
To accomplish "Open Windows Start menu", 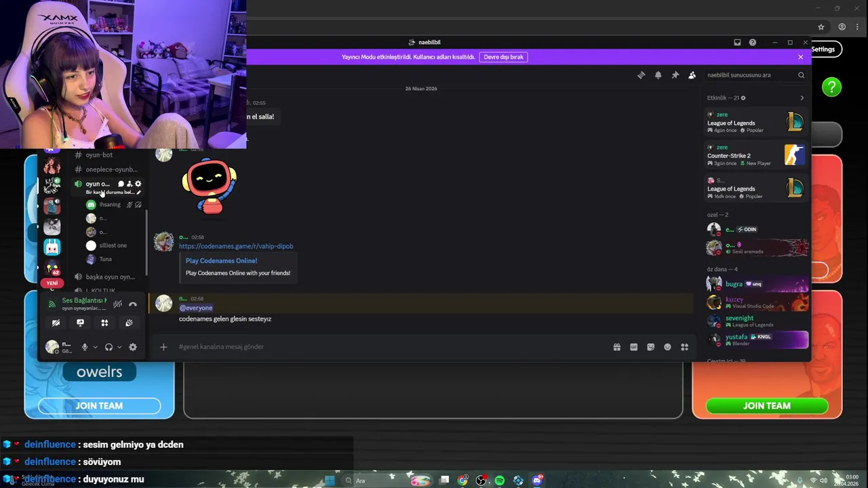I will 330,481.
